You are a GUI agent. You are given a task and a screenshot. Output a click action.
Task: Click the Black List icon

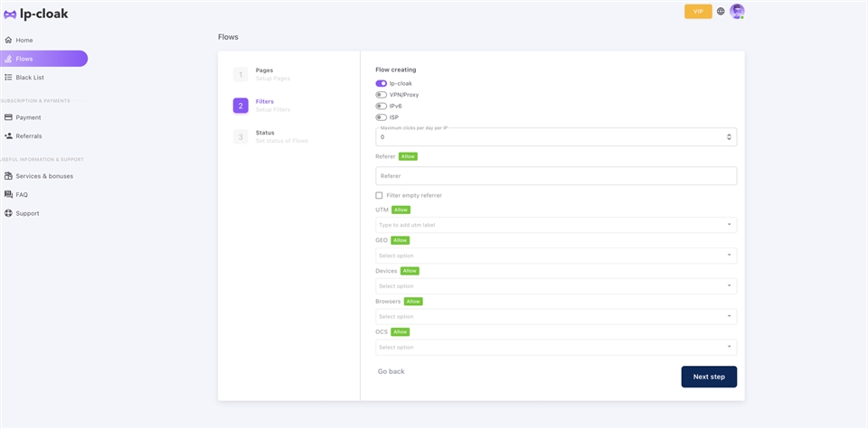pos(8,78)
